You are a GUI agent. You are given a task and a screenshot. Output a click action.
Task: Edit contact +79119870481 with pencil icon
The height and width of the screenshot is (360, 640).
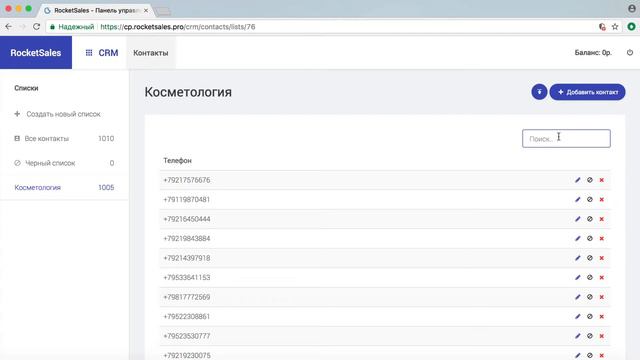pyautogui.click(x=578, y=200)
